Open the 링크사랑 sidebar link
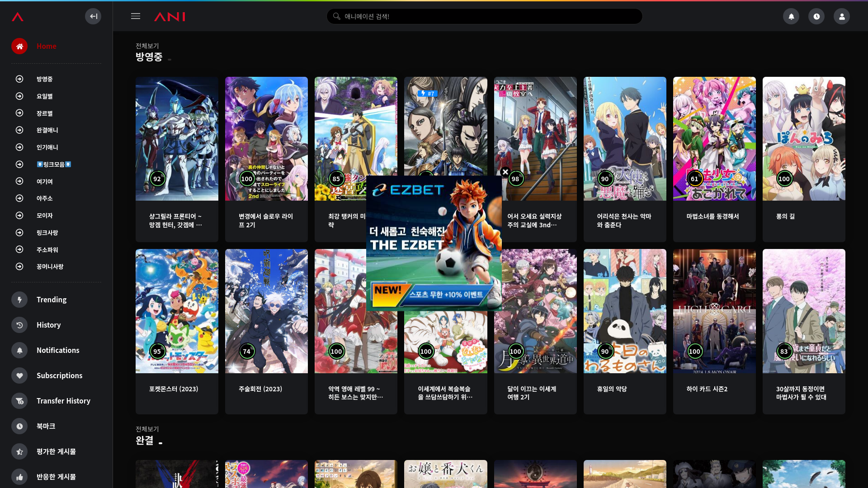Screen dimensions: 868x488 (47, 233)
